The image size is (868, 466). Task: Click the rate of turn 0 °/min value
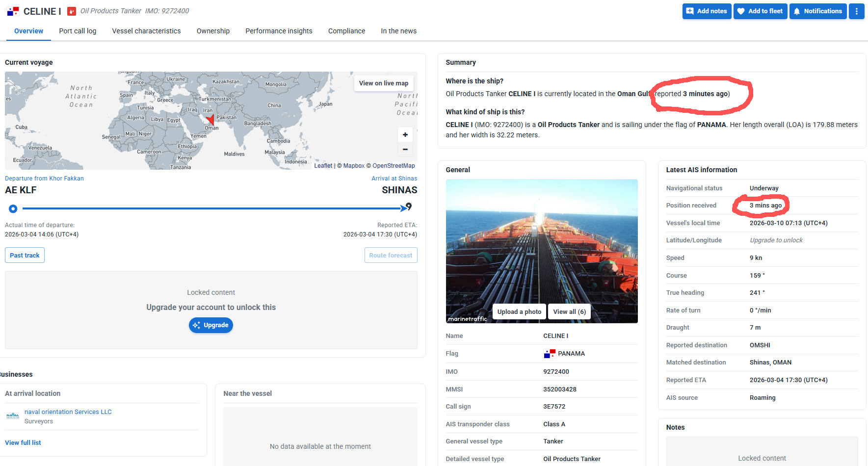click(x=761, y=311)
